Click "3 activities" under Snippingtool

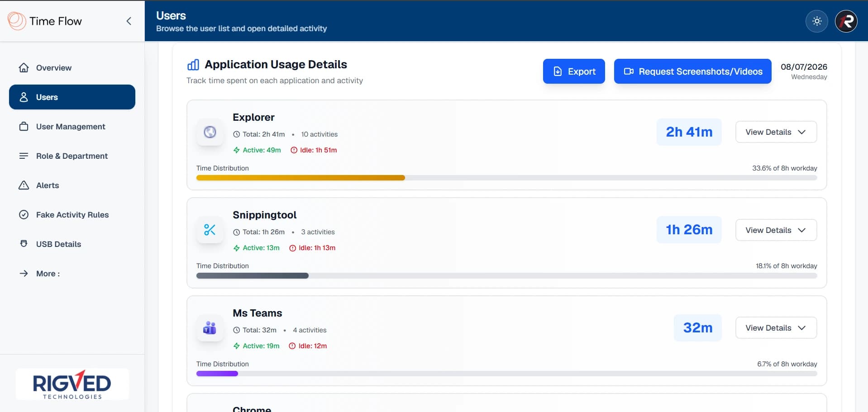point(318,232)
